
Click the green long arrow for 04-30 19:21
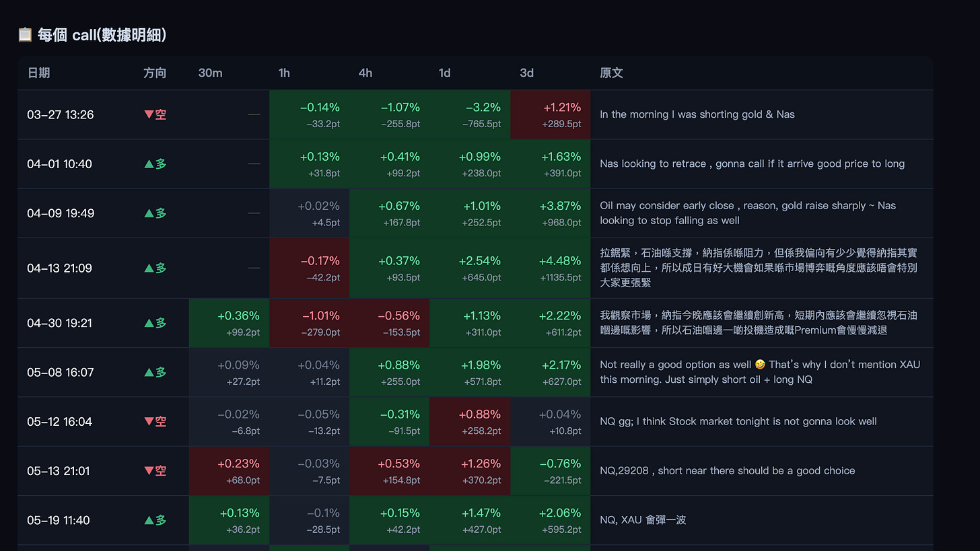[x=149, y=323]
